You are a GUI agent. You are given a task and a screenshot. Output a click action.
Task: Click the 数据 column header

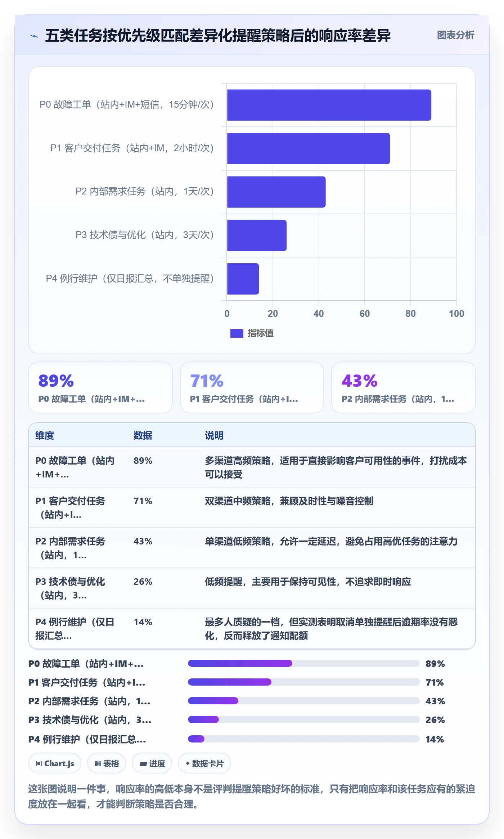(143, 435)
